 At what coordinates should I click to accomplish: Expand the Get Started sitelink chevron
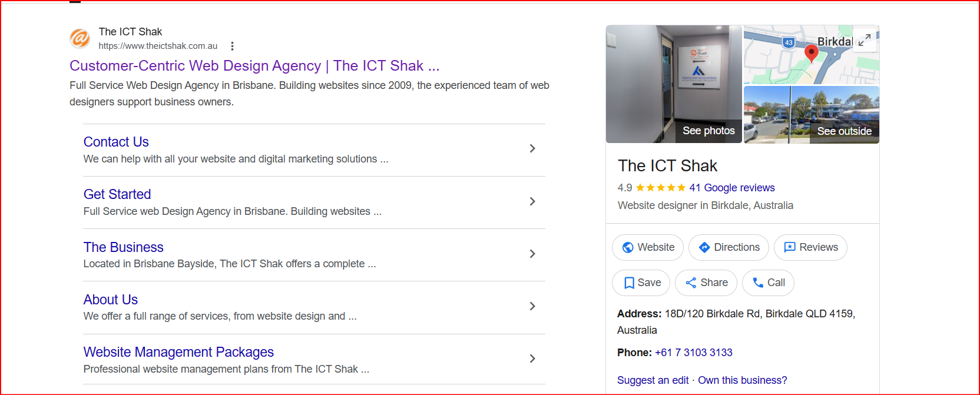click(532, 201)
